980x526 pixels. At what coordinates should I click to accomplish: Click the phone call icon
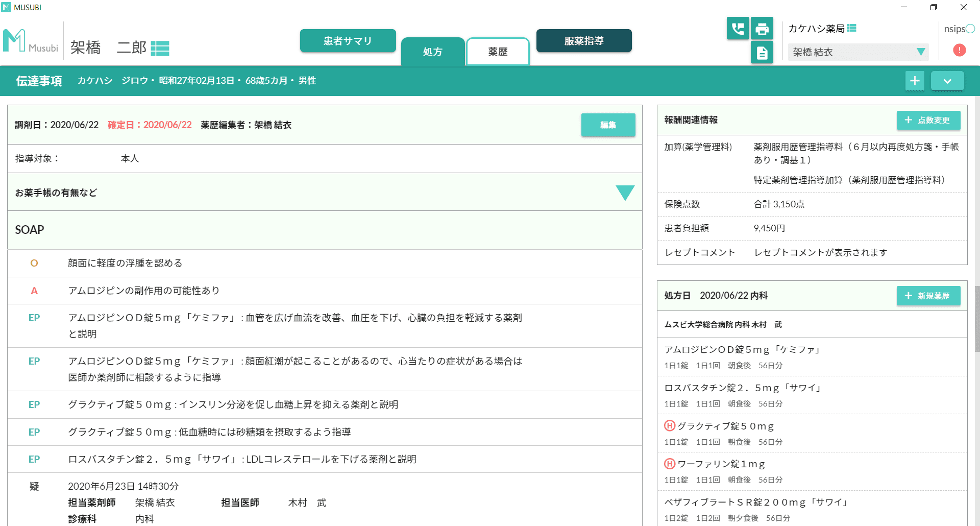pyautogui.click(x=738, y=29)
